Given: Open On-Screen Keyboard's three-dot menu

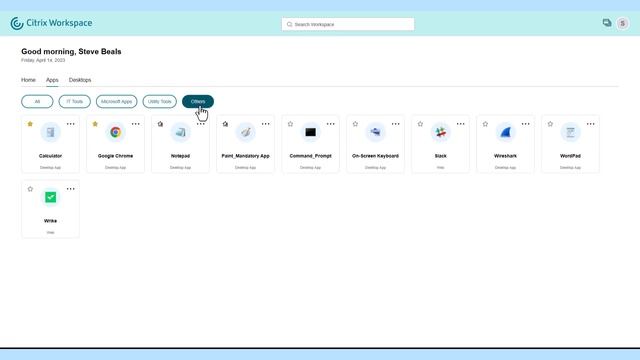Looking at the screenshot, I should 396,124.
